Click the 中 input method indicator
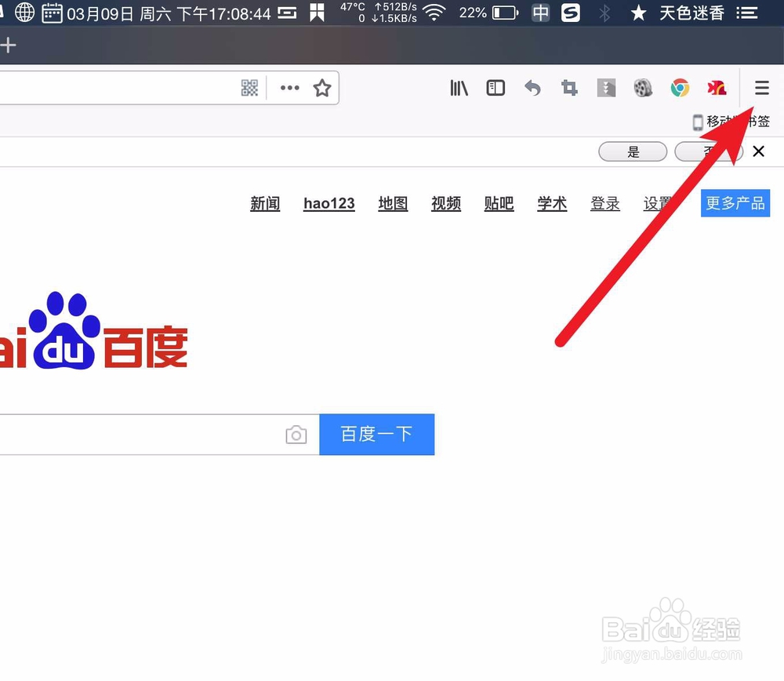The width and height of the screenshot is (784, 681). [x=540, y=13]
